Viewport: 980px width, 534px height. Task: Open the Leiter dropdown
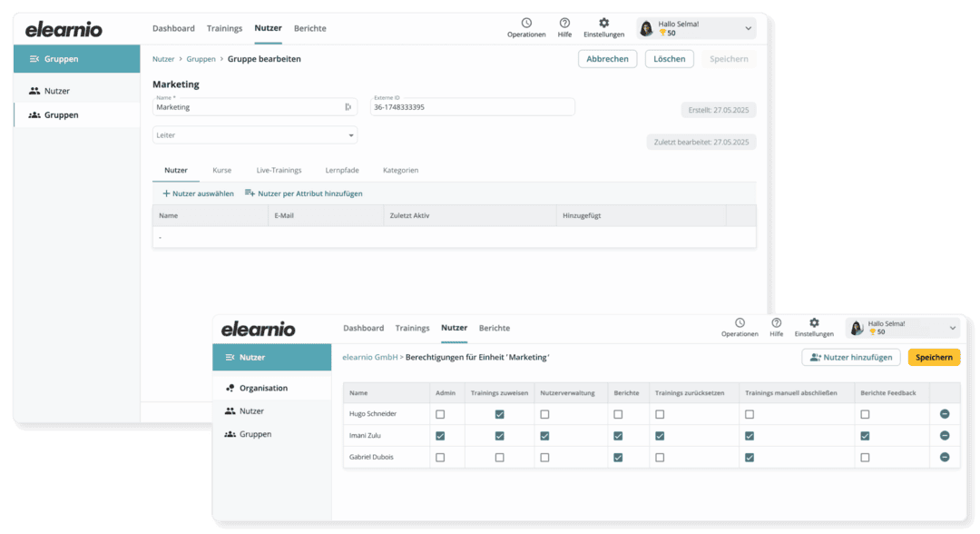coord(255,135)
